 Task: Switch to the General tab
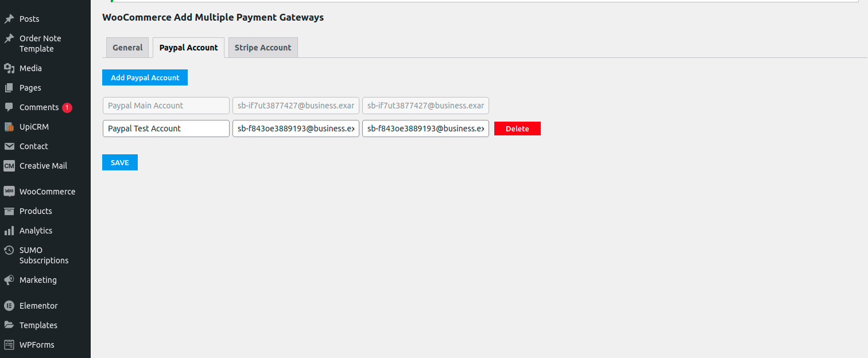(127, 48)
